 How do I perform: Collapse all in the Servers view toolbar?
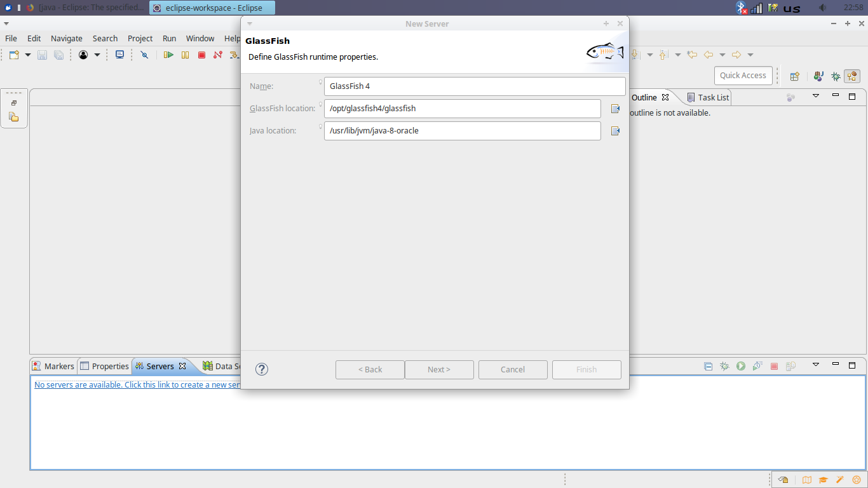point(708,366)
